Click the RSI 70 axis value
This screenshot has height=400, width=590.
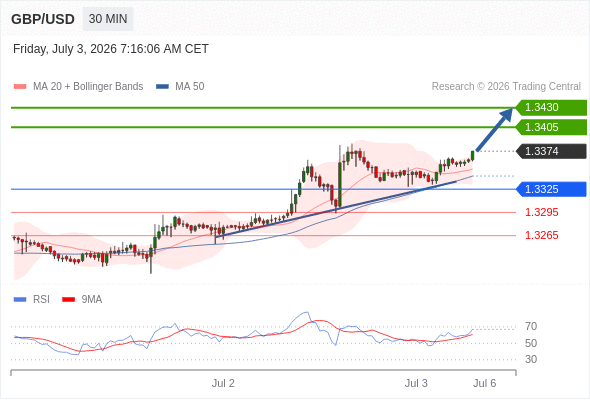531,326
